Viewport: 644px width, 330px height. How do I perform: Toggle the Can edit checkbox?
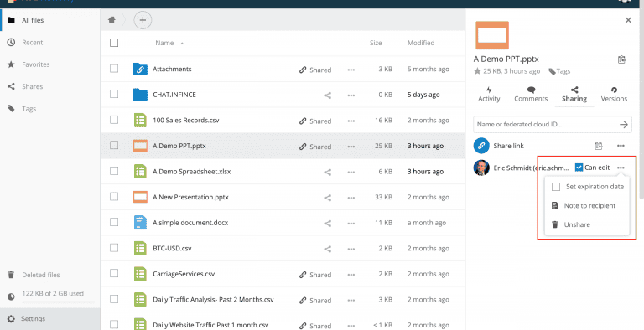pyautogui.click(x=579, y=167)
